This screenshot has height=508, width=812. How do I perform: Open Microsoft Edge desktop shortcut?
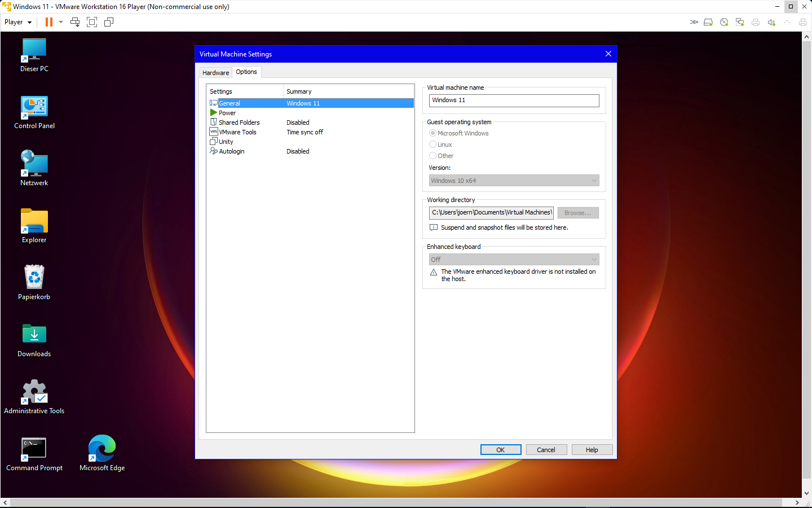(x=102, y=453)
